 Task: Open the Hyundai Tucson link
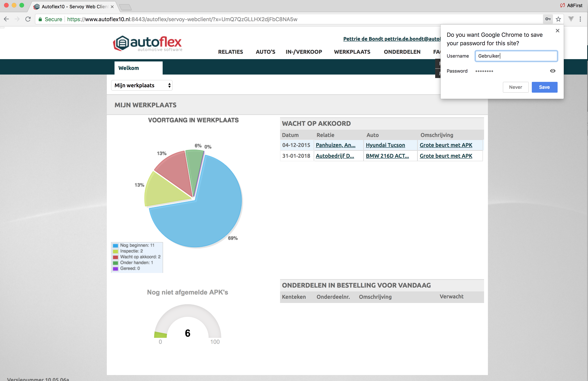click(385, 145)
